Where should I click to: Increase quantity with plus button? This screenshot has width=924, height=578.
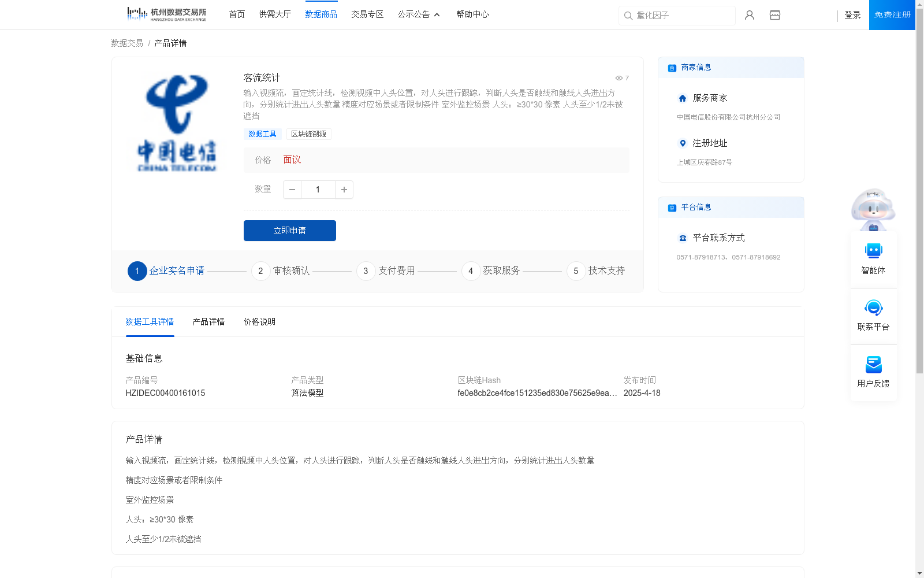[x=344, y=190]
